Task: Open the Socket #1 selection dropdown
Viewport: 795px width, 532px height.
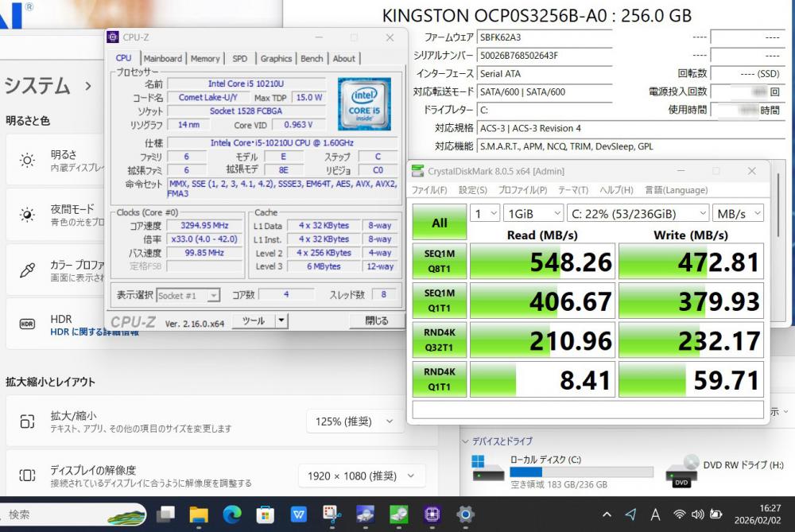Action: click(188, 295)
